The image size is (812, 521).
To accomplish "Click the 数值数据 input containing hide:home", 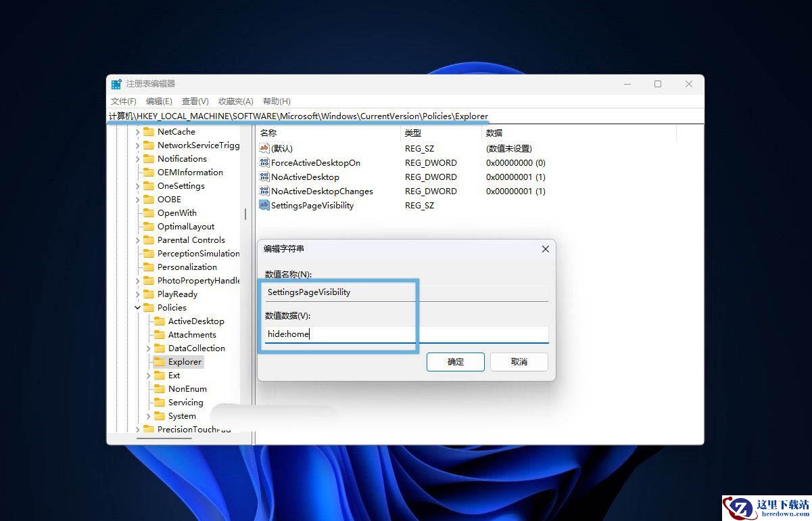I will [406, 334].
